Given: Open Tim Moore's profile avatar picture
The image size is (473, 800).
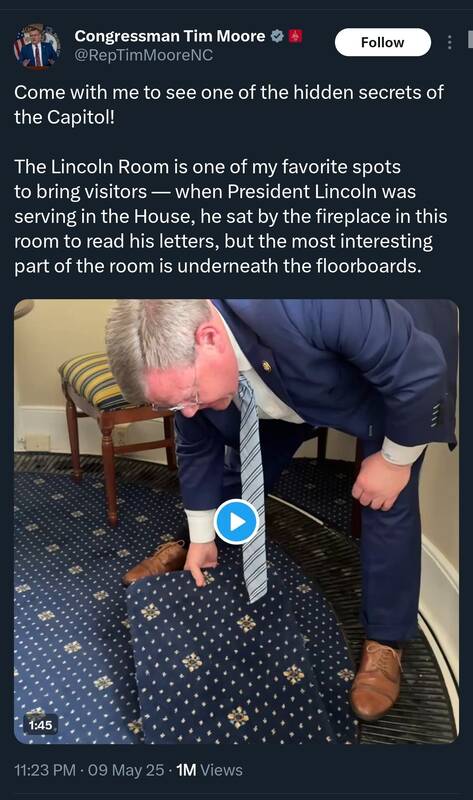Looking at the screenshot, I should tap(36, 46).
